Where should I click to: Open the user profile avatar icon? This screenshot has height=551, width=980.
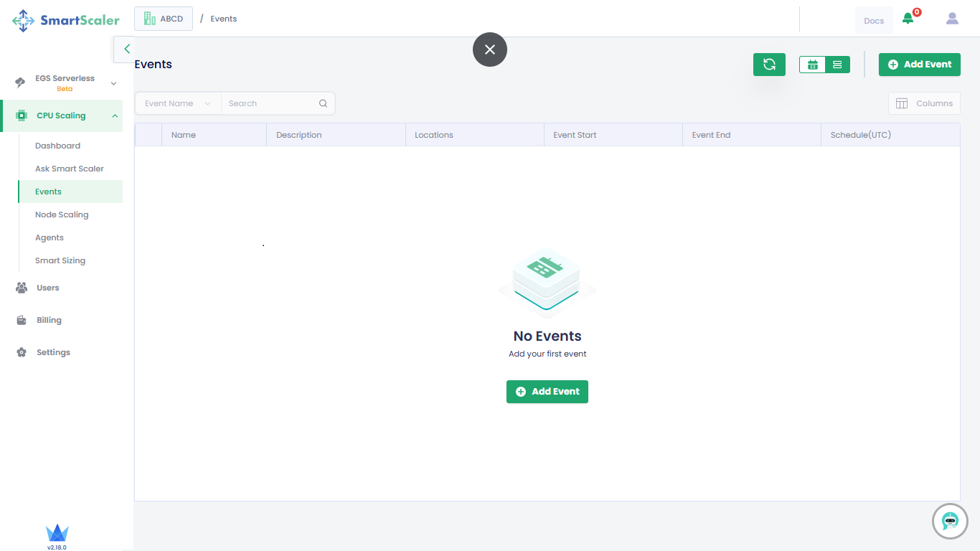point(952,19)
